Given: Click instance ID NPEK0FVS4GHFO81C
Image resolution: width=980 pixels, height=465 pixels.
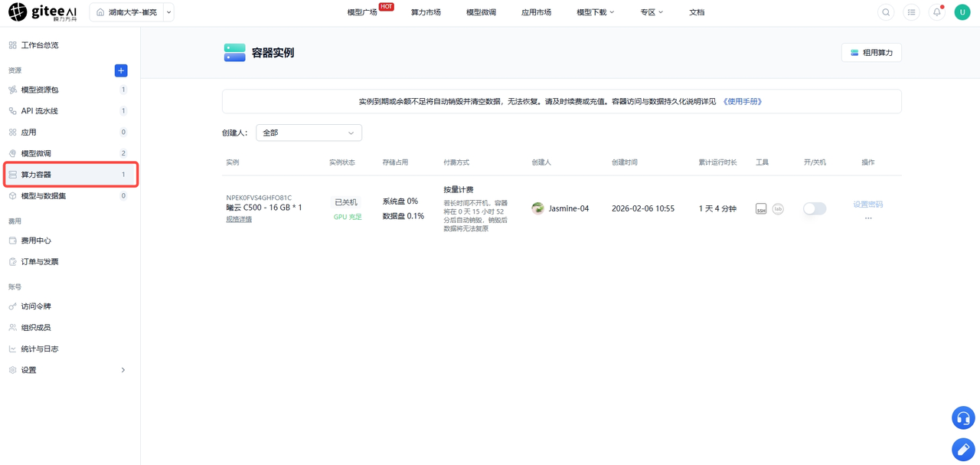Looking at the screenshot, I should (259, 198).
